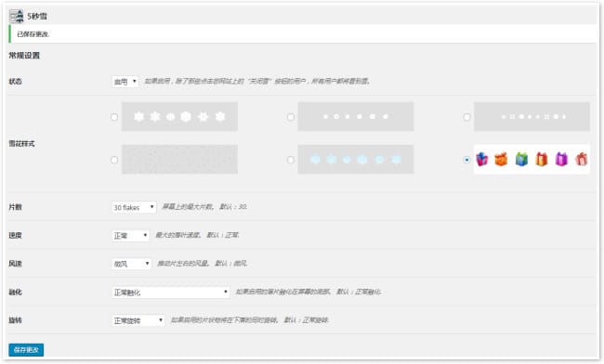
Task: Click the purple gift box icon
Action: [x=561, y=159]
